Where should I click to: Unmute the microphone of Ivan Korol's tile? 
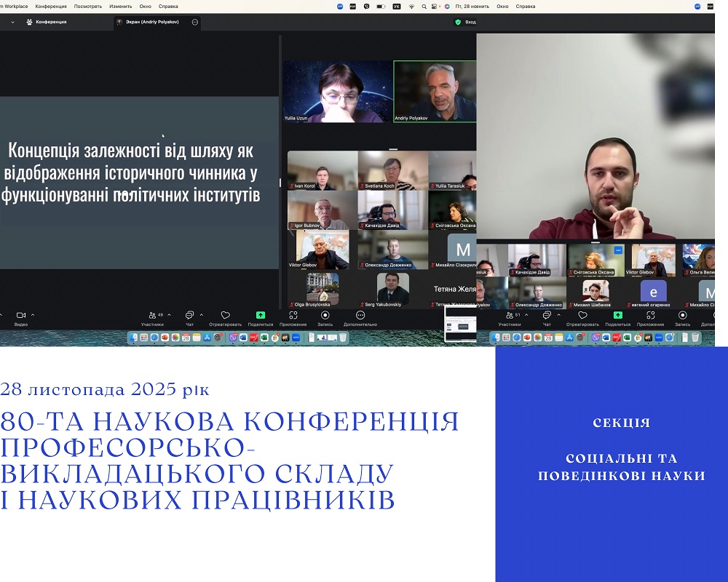tap(291, 186)
